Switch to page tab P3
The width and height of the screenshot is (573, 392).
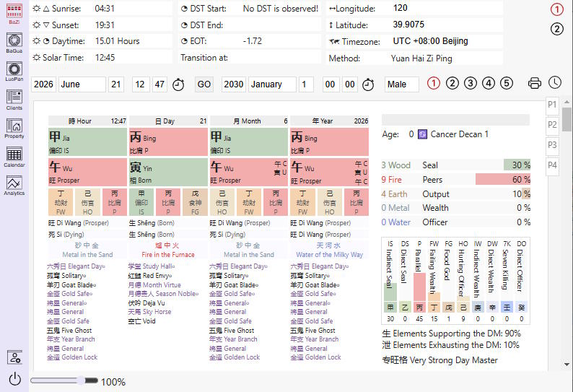click(x=552, y=145)
